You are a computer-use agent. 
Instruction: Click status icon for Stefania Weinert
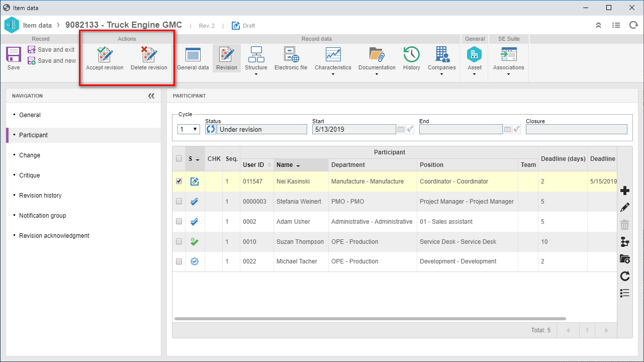coord(195,202)
